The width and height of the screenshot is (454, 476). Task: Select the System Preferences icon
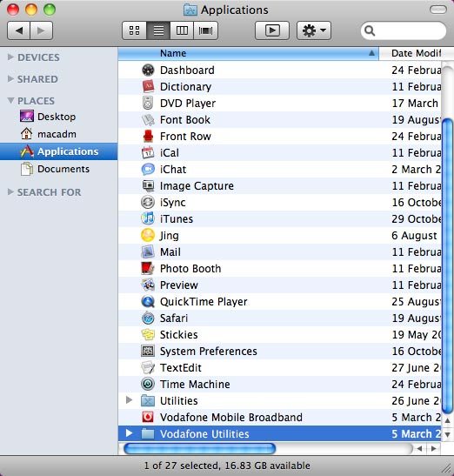(148, 351)
